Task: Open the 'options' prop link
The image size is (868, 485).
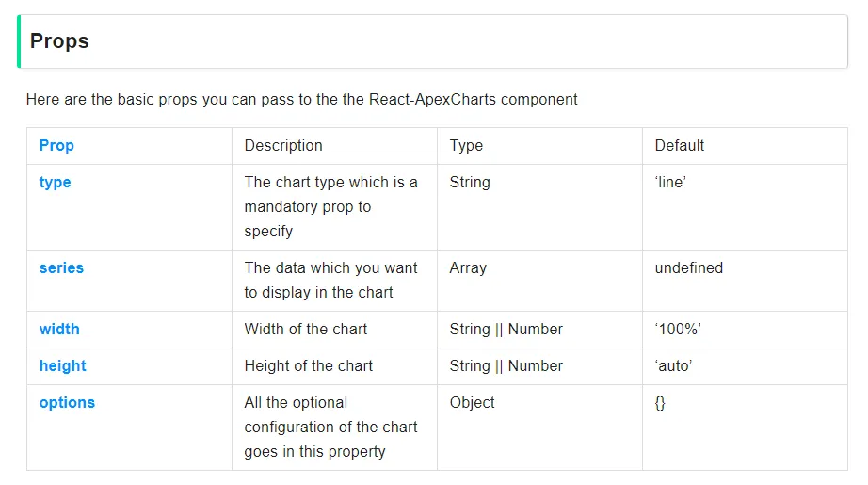Action: pyautogui.click(x=67, y=403)
